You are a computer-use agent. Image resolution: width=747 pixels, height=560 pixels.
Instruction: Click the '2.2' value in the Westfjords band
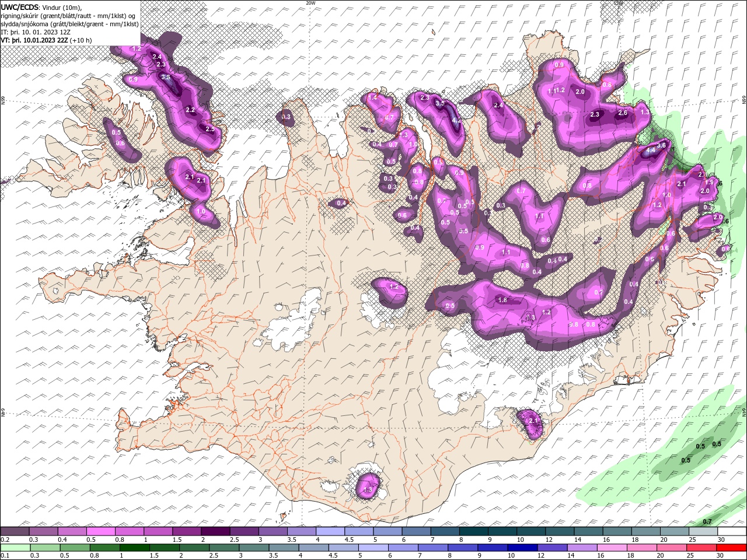pyautogui.click(x=190, y=110)
